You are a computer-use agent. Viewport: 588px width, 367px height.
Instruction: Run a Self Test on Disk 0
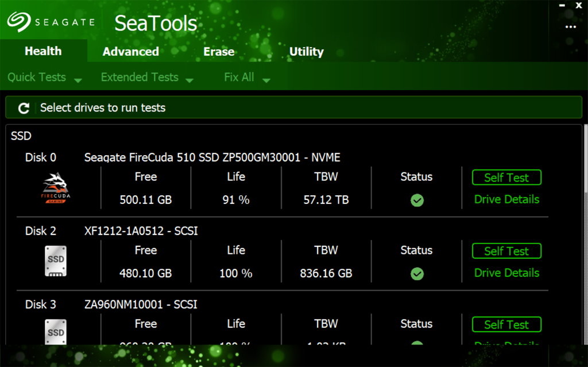506,177
